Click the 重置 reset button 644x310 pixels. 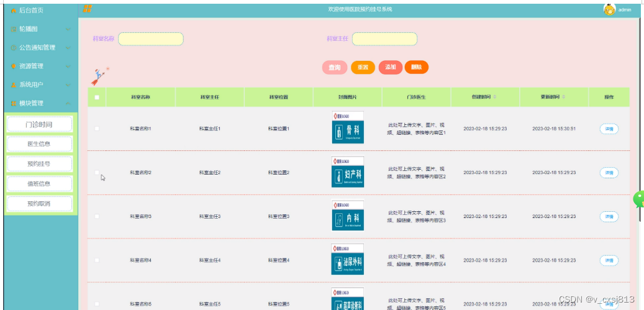[363, 67]
